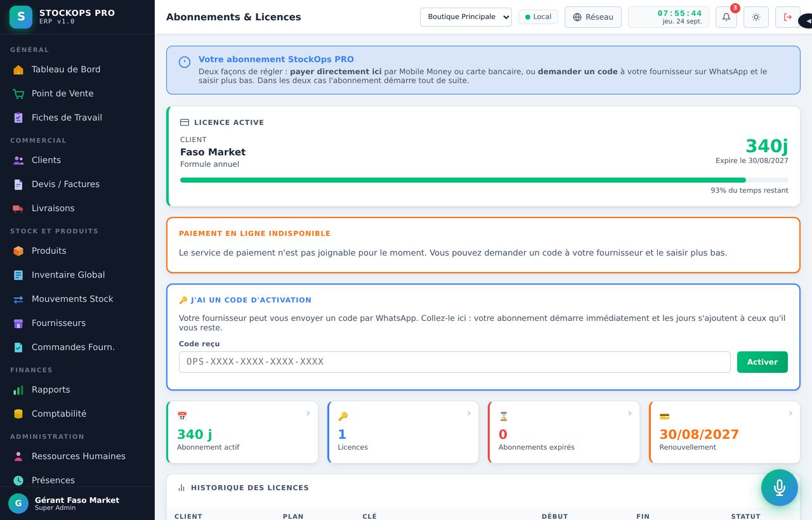Screen dimensions: 812x520
Task: Click the StockOps Pro logo
Action: [21, 17]
